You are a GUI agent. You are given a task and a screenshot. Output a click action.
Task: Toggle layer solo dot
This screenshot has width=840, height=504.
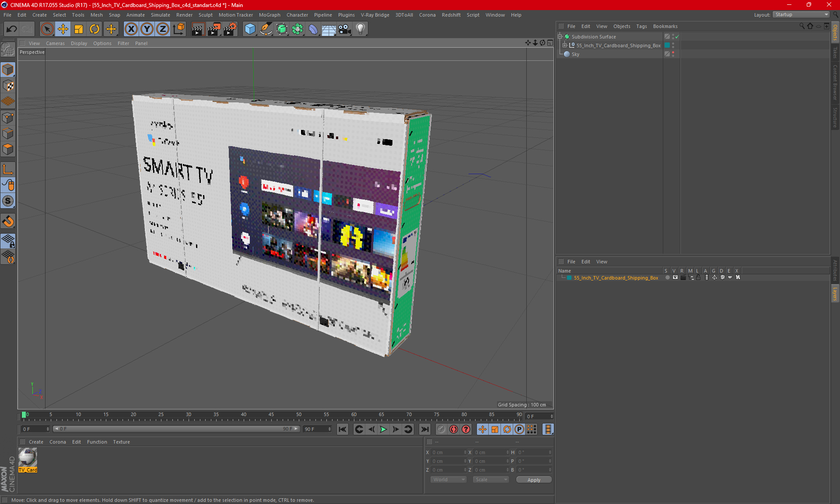coord(667,277)
